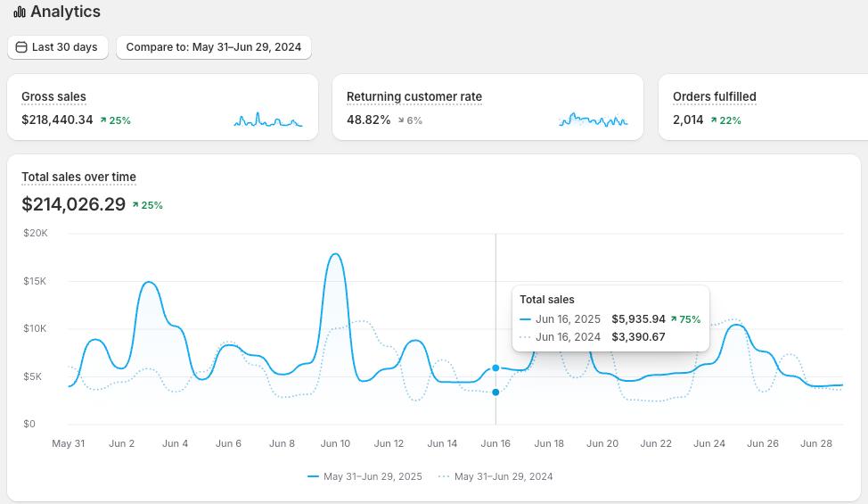Open the Last 30 days date range picker
This screenshot has width=868, height=504.
click(x=58, y=47)
